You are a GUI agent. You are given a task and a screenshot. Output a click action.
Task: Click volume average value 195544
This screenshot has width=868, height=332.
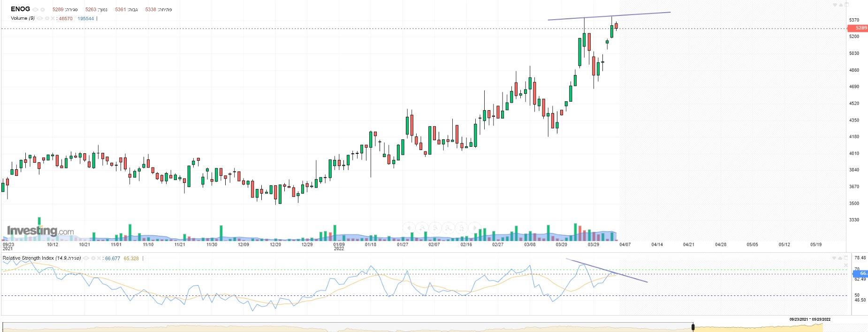[x=86, y=19]
